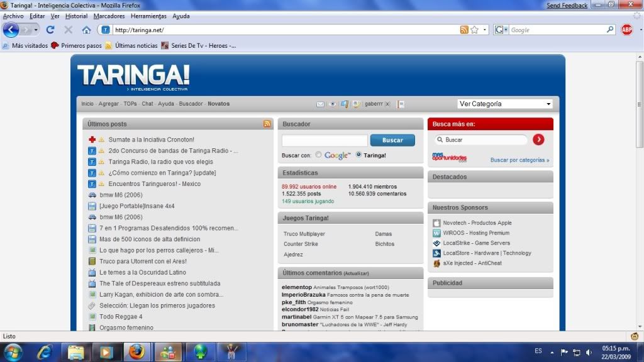
Task: Open Agregar navigation link
Action: [x=108, y=104]
